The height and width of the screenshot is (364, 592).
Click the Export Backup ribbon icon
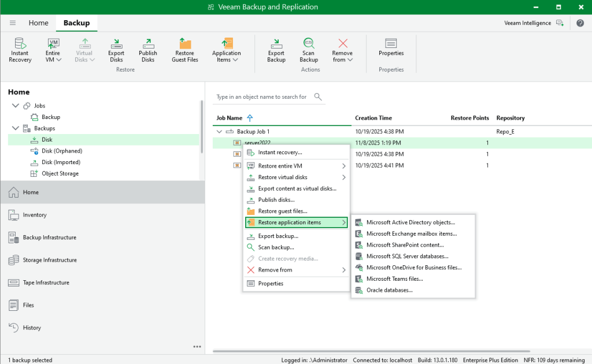[x=276, y=50]
